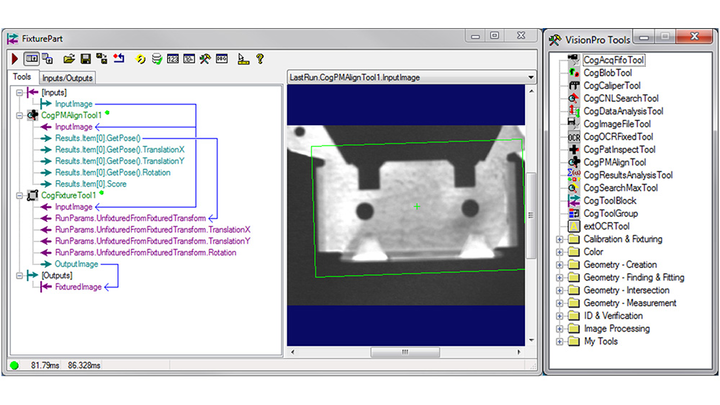Click the green status indicator circle
The width and height of the screenshot is (720, 405).
pyautogui.click(x=14, y=365)
